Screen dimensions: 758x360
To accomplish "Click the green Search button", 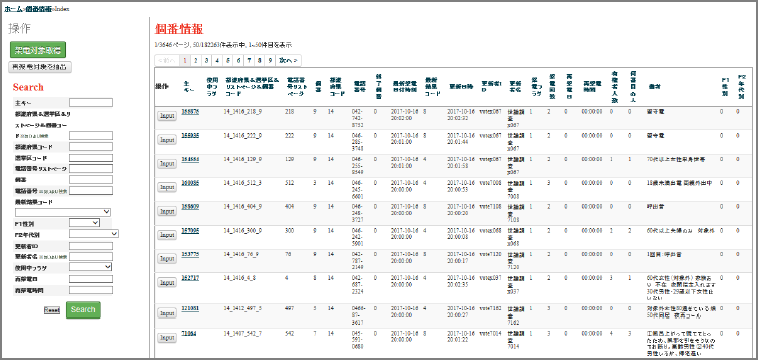I will pos(83,310).
